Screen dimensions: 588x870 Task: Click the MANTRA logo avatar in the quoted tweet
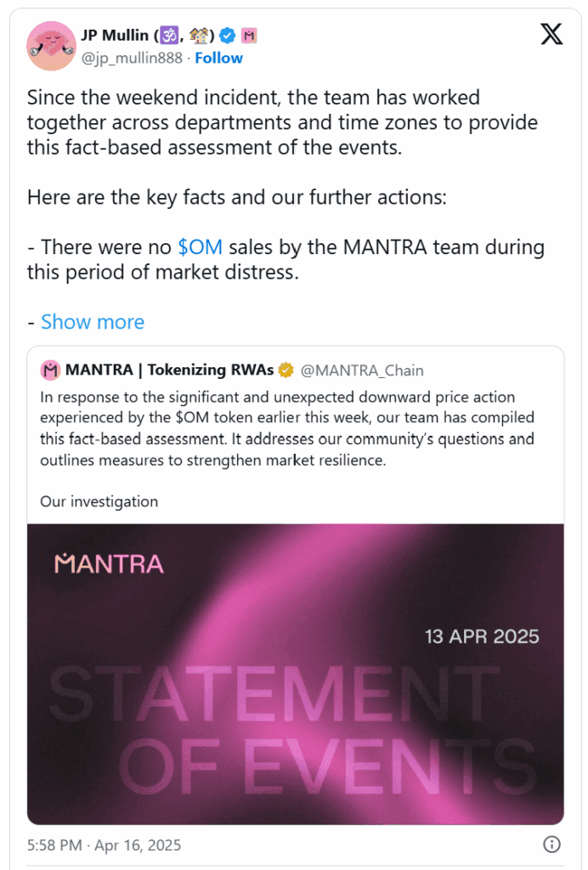pyautogui.click(x=49, y=369)
